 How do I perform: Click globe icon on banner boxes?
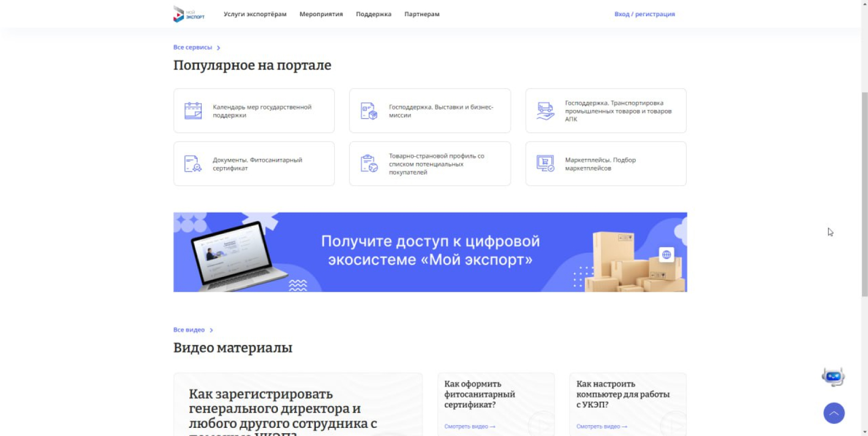click(x=666, y=254)
